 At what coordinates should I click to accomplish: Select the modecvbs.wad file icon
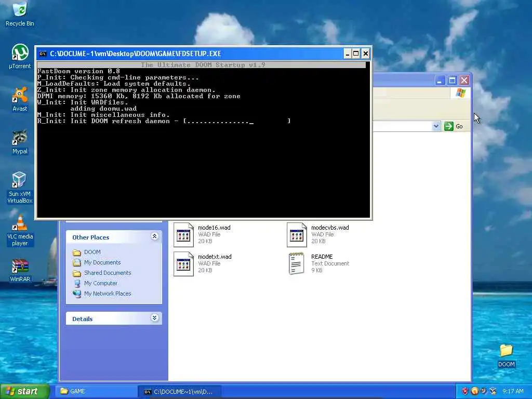[297, 234]
